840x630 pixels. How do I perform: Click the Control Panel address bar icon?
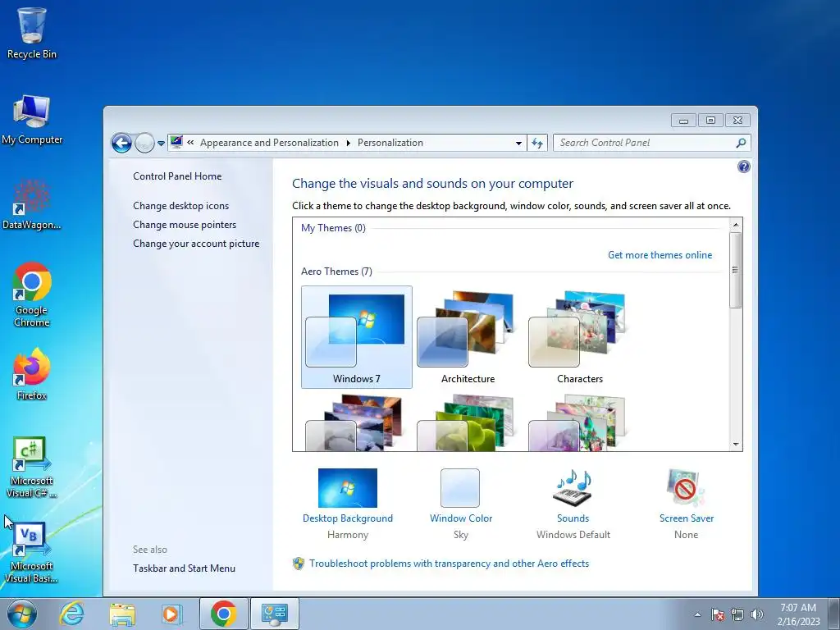pyautogui.click(x=176, y=142)
